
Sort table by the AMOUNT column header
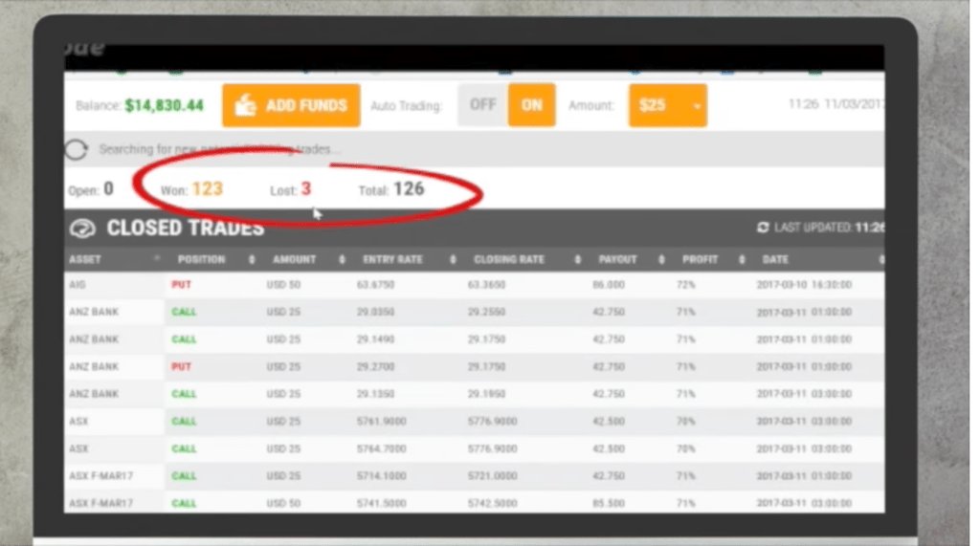(294, 259)
